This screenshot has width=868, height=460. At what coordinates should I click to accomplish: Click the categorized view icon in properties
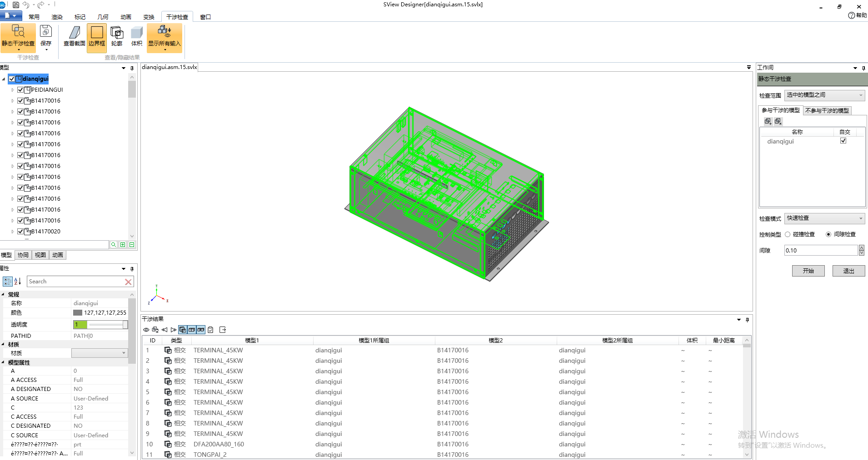pyautogui.click(x=8, y=282)
